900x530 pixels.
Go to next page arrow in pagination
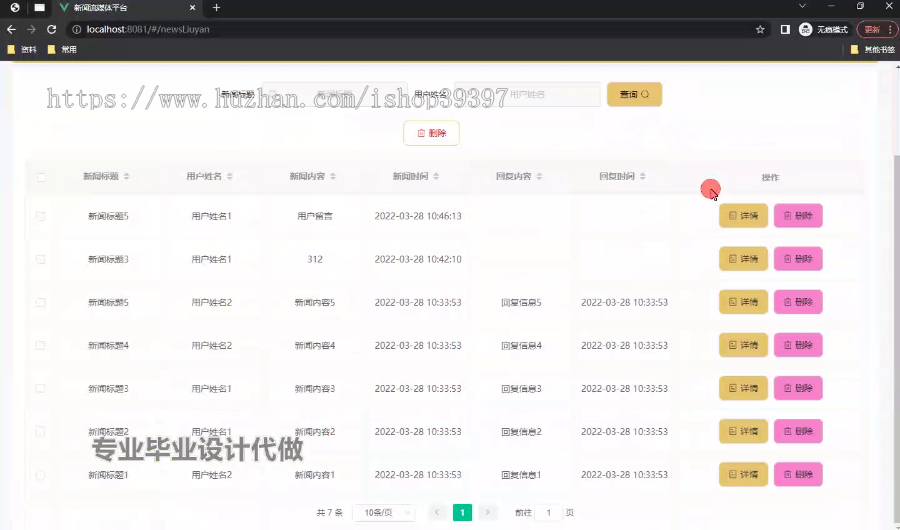coord(487,512)
